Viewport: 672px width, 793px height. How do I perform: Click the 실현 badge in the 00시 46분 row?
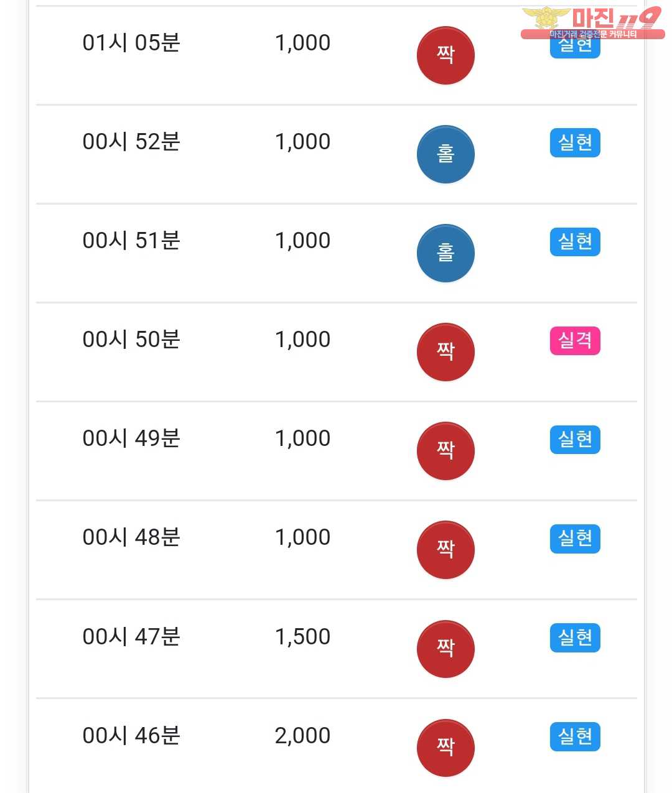point(575,736)
